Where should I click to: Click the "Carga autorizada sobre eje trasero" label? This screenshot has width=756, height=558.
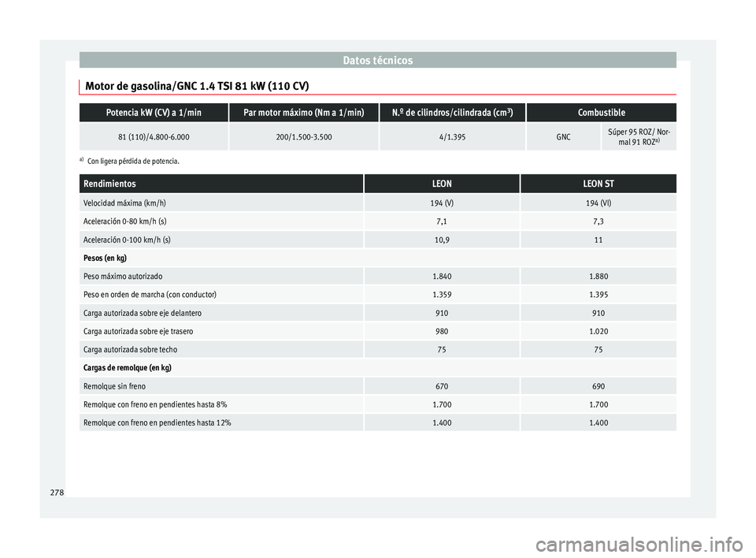pos(139,332)
